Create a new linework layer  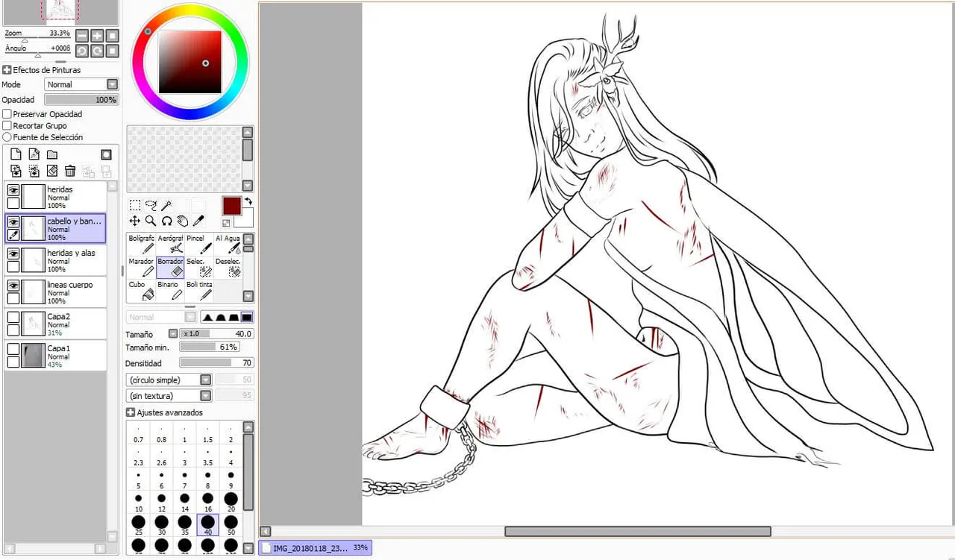34,154
